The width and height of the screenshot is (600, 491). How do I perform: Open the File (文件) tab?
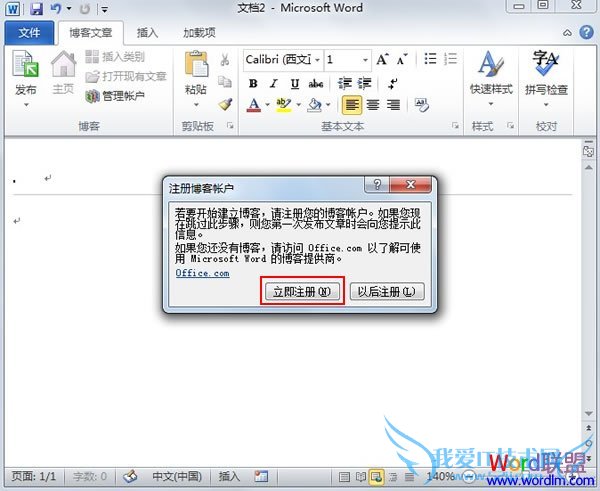coord(29,33)
